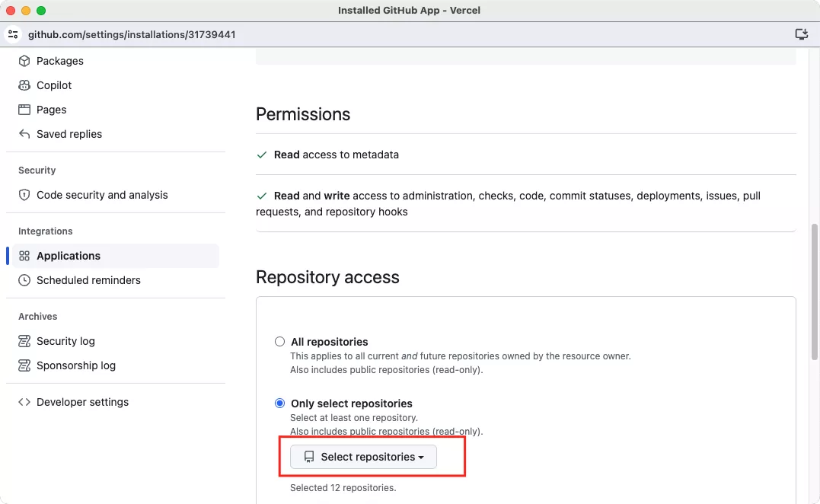Click the shield icon for Code security
This screenshot has width=820, height=504.
tap(24, 195)
